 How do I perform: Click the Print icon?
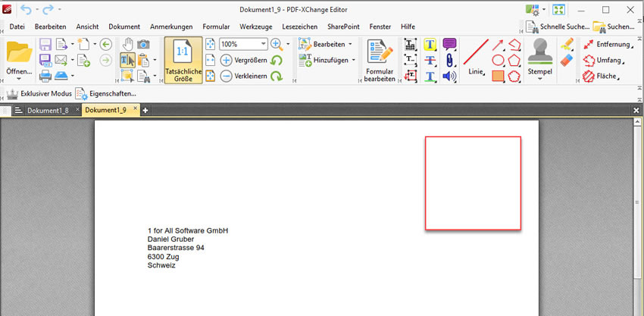[x=45, y=76]
